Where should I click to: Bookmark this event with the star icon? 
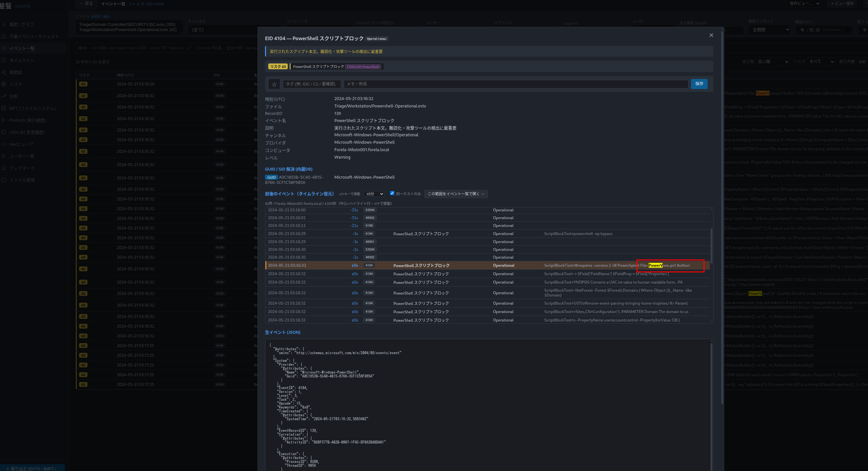pos(274,84)
